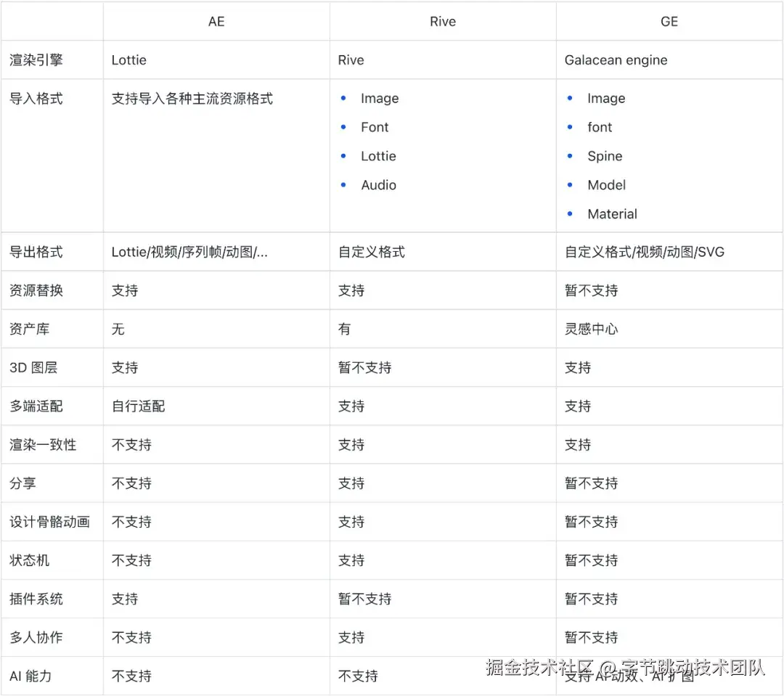
Task: Click the Material bullet item under GE
Action: tap(612, 214)
